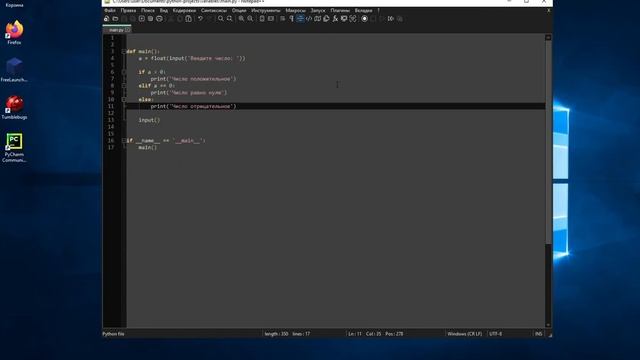Collapse the 'if a > 0' fold marker
This screenshot has height=360, width=640.
click(124, 72)
